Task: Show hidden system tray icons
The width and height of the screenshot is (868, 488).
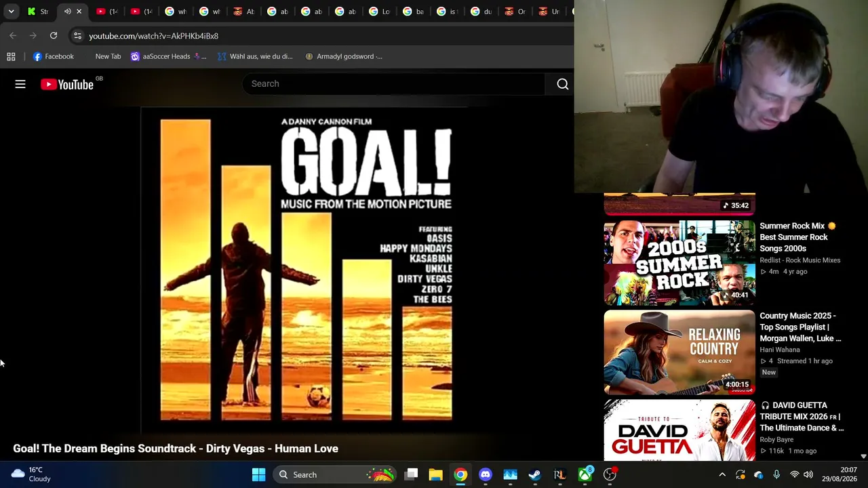Action: [x=722, y=474]
